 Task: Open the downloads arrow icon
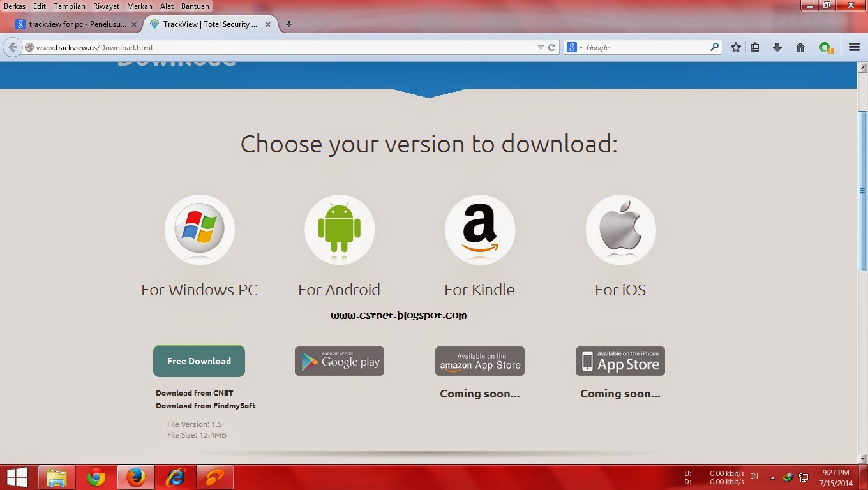click(x=777, y=47)
